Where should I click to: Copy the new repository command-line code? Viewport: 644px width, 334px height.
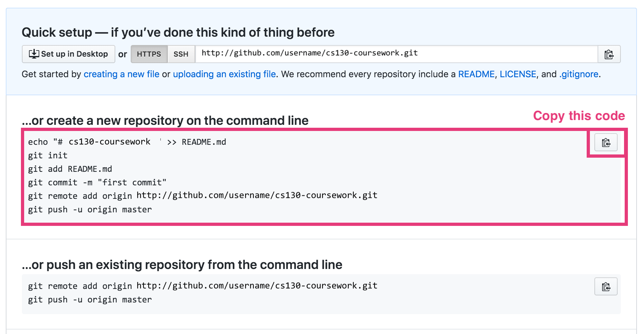pyautogui.click(x=606, y=143)
